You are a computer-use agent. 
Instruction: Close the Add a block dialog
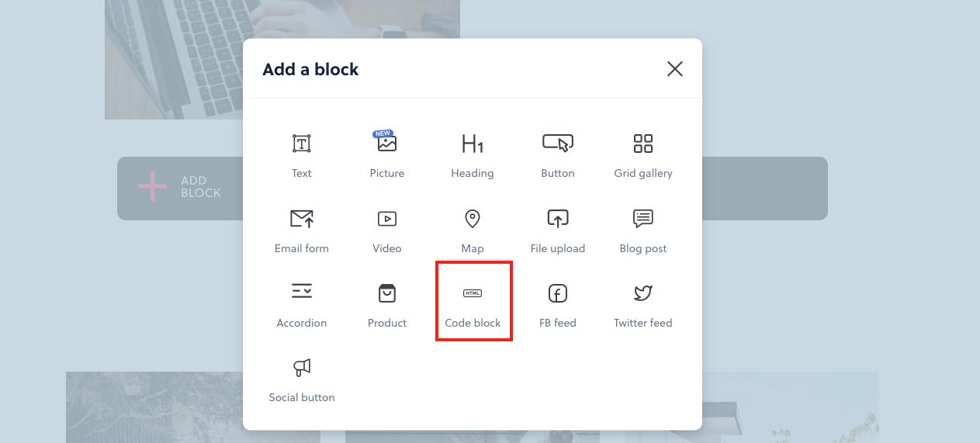coord(675,69)
